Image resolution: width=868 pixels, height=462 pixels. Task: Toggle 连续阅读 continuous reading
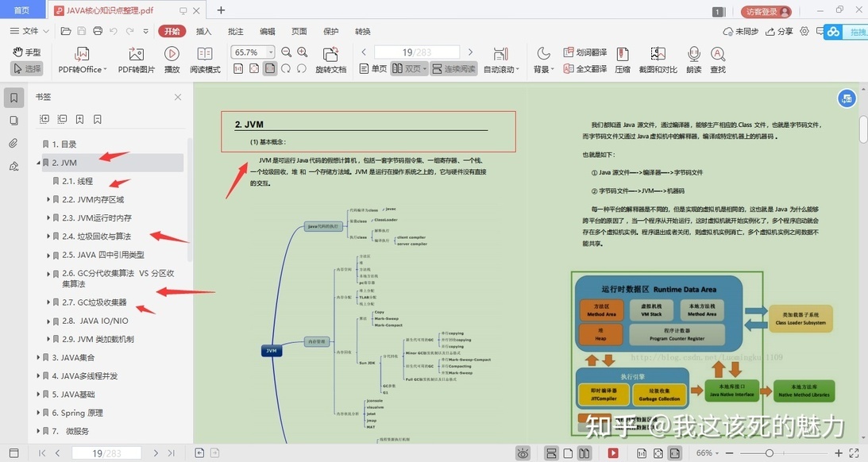(454, 68)
